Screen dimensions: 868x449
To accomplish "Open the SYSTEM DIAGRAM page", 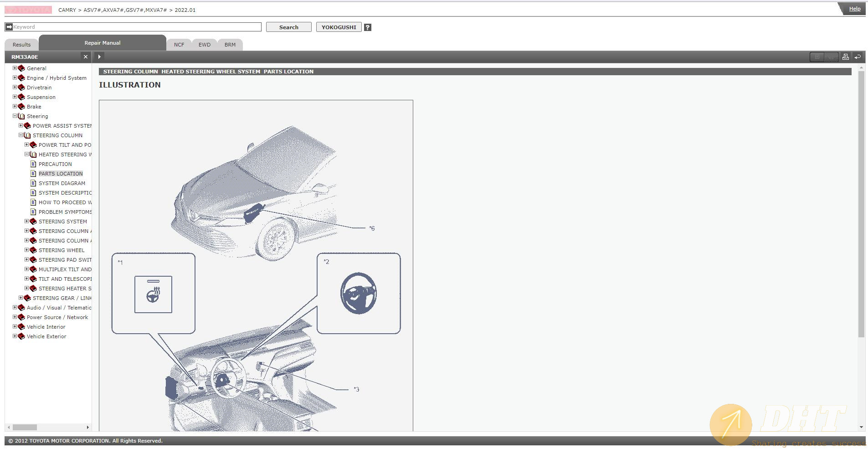I will point(62,183).
